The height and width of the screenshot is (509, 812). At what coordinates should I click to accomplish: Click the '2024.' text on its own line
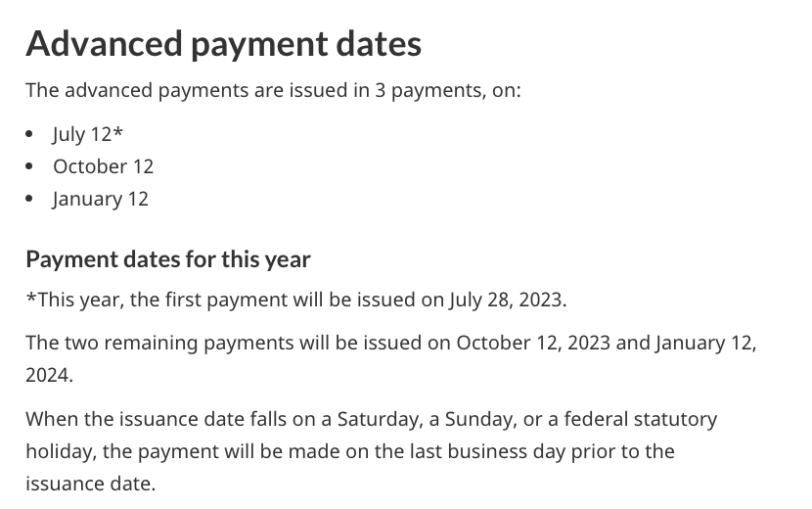pyautogui.click(x=49, y=375)
